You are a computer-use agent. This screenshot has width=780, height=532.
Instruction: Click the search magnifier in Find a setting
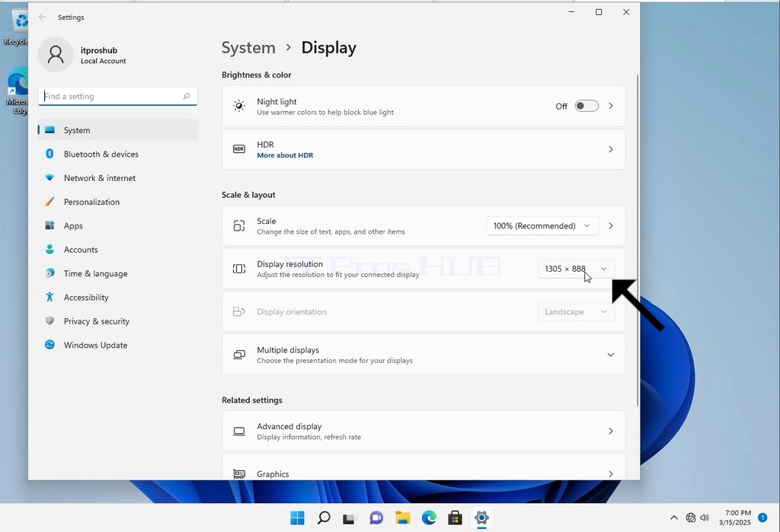[x=187, y=96]
